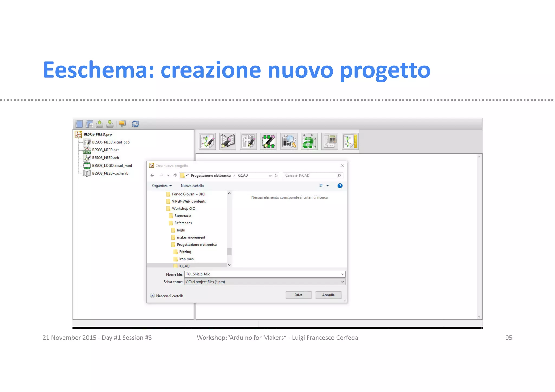The height and width of the screenshot is (392, 555).
Task: Click the New project icon in KiCad toolbar
Action: pyautogui.click(x=79, y=124)
